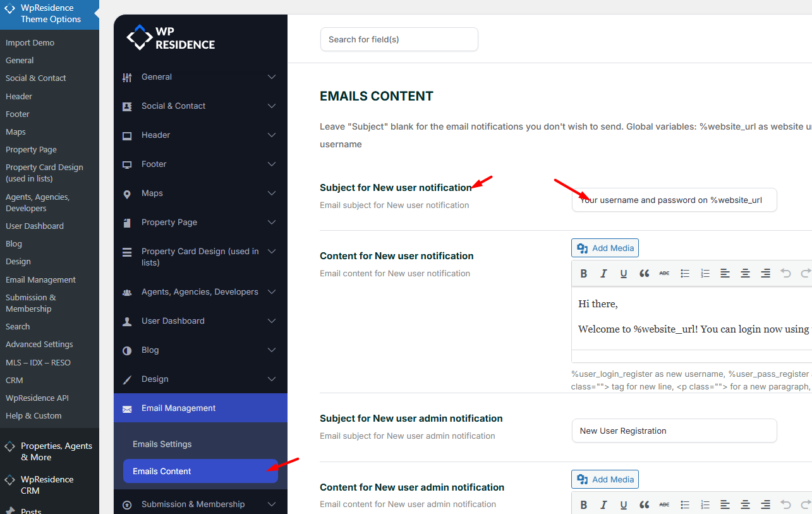
Task: Expand the User Dashboard section chevron
Action: tap(272, 321)
